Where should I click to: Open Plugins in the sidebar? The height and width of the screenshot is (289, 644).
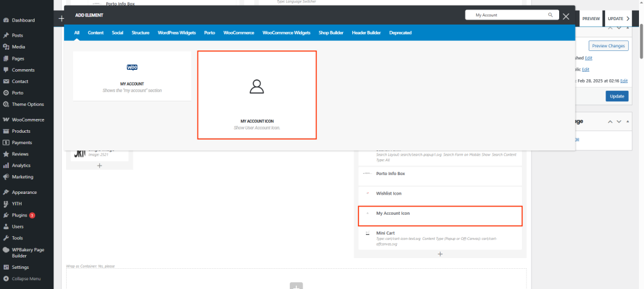point(20,215)
